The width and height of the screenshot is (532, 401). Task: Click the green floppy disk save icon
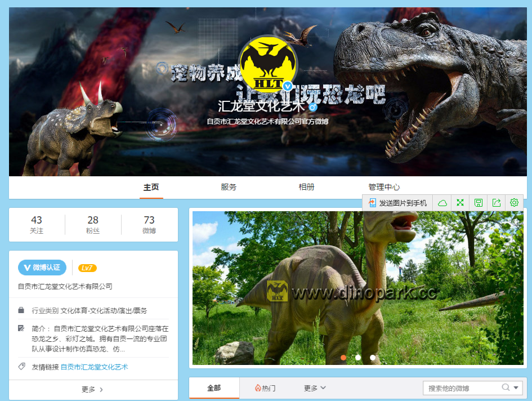479,203
